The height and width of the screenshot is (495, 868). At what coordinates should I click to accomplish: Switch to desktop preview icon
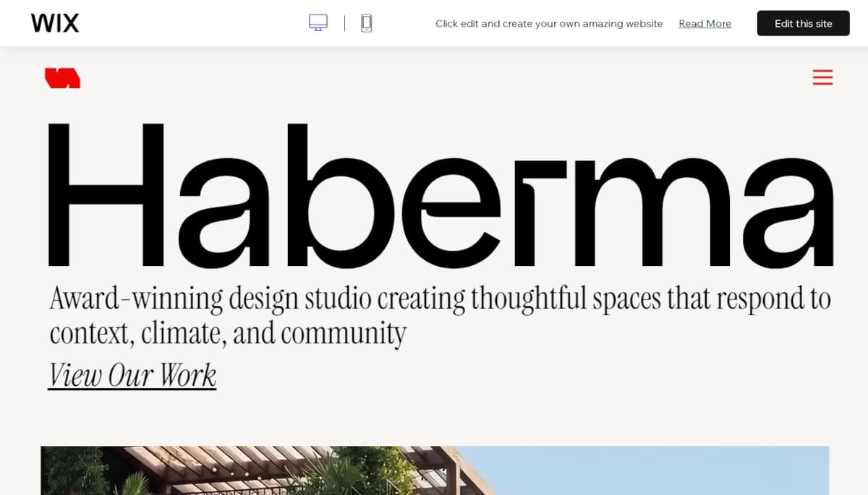click(x=318, y=23)
